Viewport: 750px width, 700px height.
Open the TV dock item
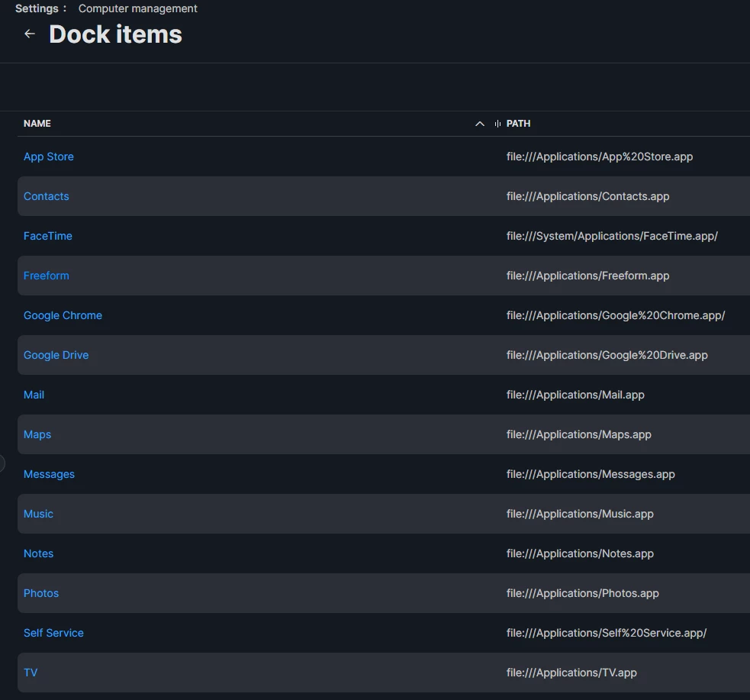(31, 673)
